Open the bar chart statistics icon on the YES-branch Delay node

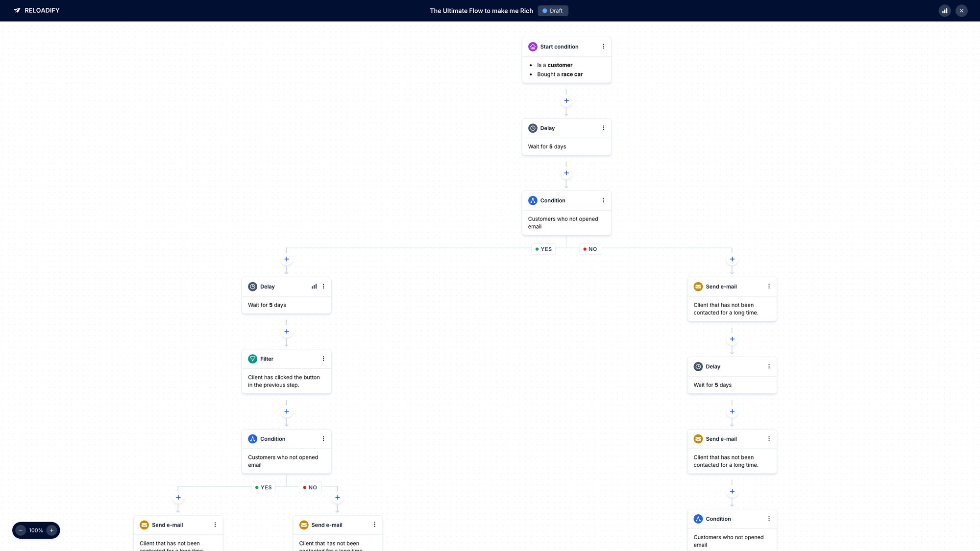314,286
